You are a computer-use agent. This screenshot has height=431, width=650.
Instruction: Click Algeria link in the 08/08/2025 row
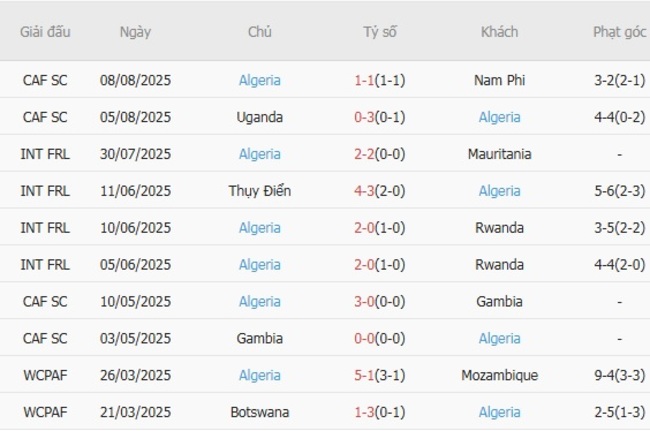coord(260,80)
